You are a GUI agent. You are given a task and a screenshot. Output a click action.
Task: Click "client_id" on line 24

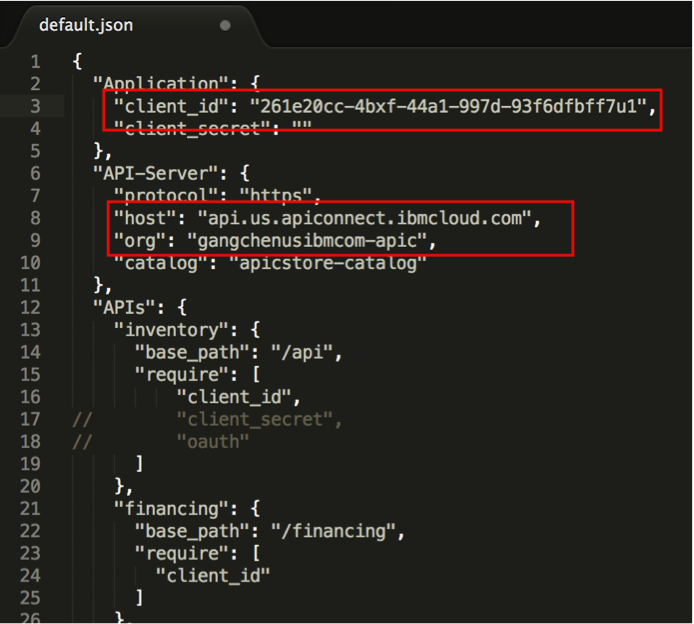tap(213, 576)
